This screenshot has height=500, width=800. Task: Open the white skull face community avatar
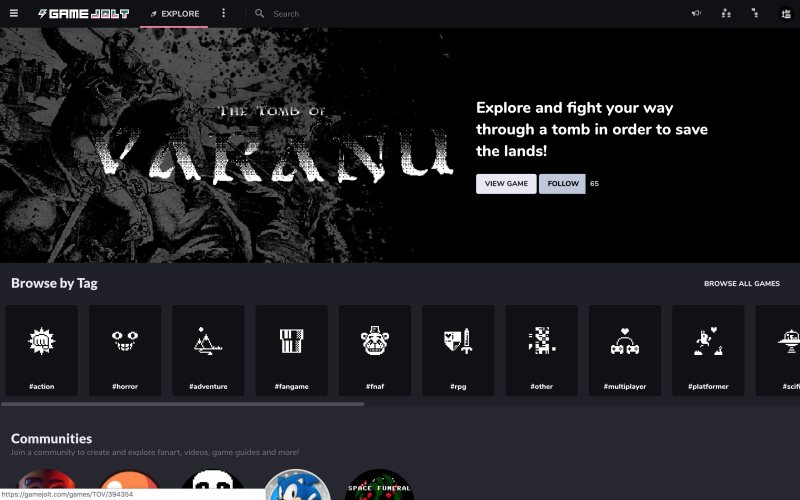(x=213, y=485)
